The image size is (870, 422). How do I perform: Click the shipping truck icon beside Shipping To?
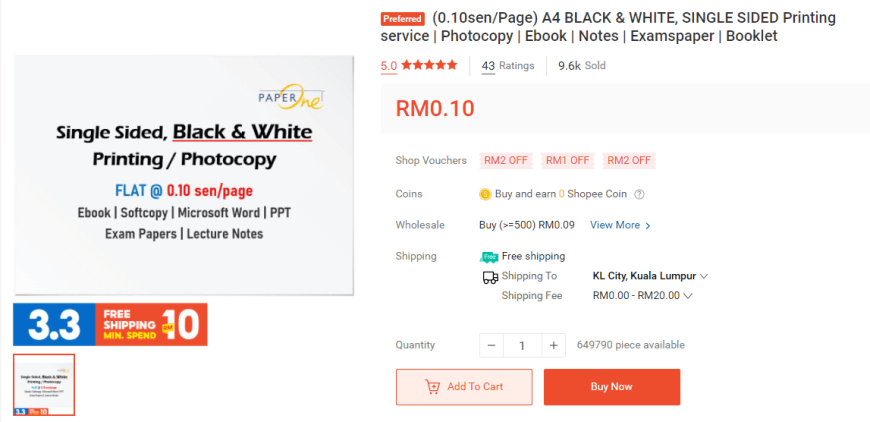490,277
